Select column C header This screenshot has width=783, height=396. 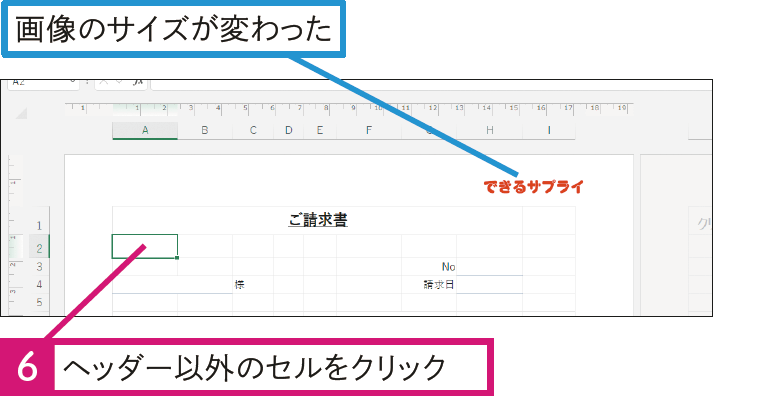(253, 130)
